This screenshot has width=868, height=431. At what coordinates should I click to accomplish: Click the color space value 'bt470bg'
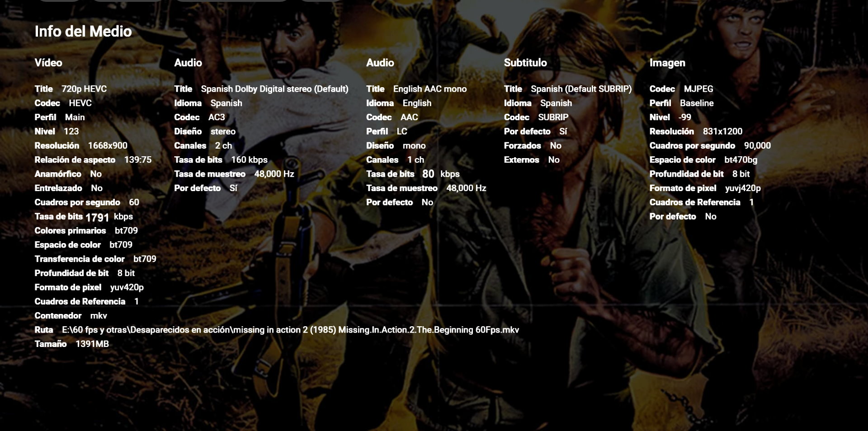[x=741, y=160]
